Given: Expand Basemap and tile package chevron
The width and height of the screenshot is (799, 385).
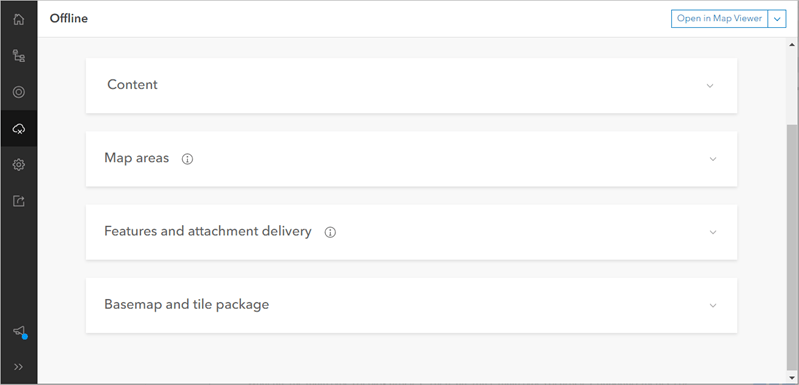Looking at the screenshot, I should pos(713,306).
